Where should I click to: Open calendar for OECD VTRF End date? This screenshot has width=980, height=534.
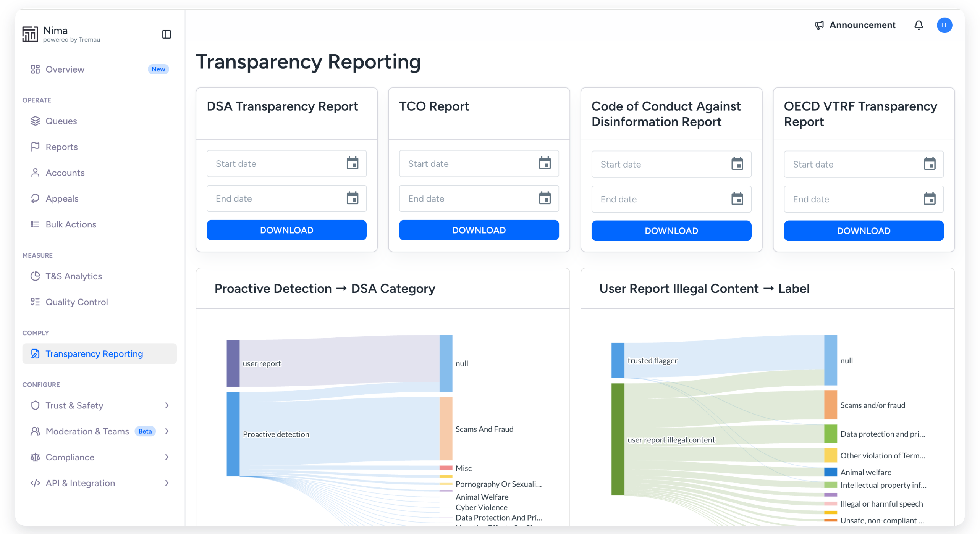(x=930, y=199)
